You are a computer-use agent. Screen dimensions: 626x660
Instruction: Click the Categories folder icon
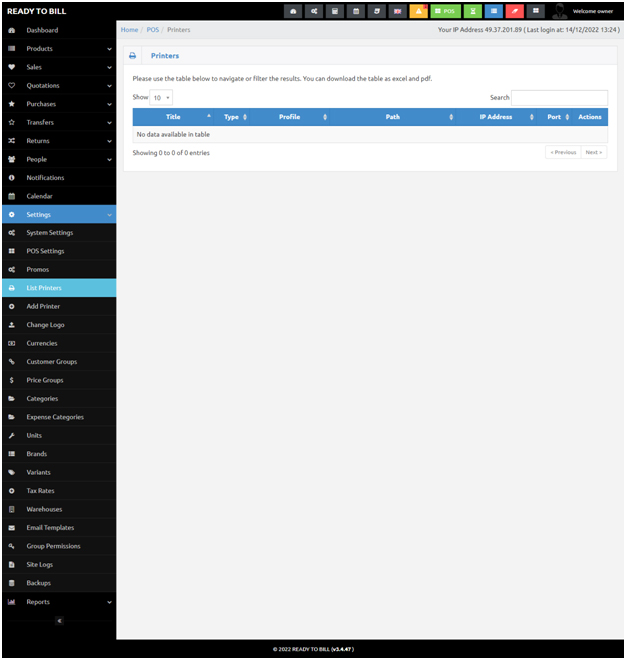pyautogui.click(x=12, y=399)
